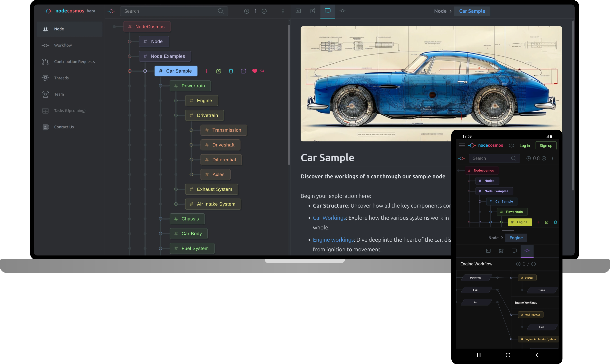Open settings gear on the phone header
This screenshot has width=610, height=364.
tap(511, 146)
